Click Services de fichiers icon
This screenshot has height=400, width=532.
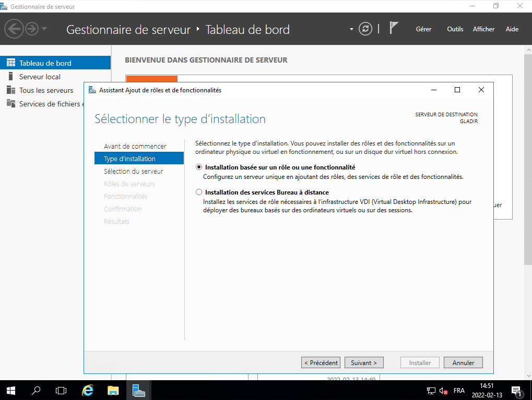click(x=11, y=103)
